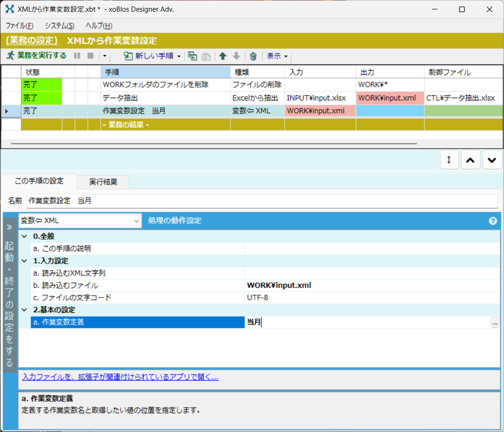
Task: Click the ファイルの削除 type cell
Action: click(x=258, y=85)
